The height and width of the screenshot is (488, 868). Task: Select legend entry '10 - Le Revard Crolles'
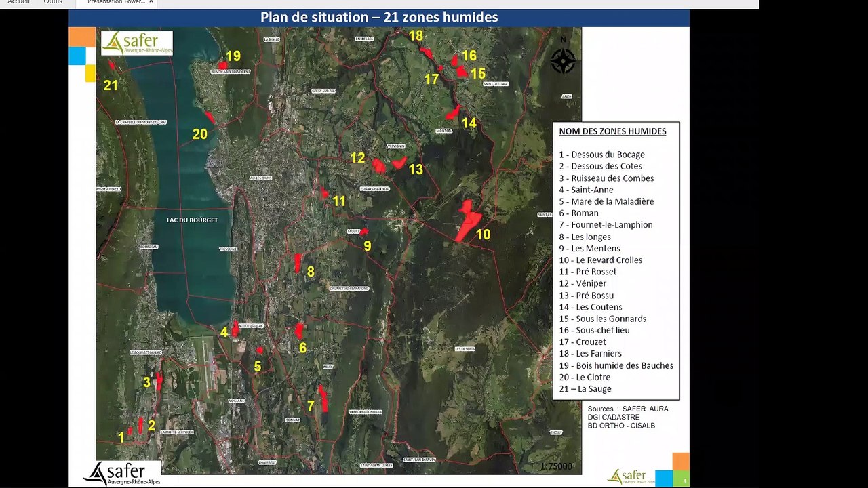point(600,260)
